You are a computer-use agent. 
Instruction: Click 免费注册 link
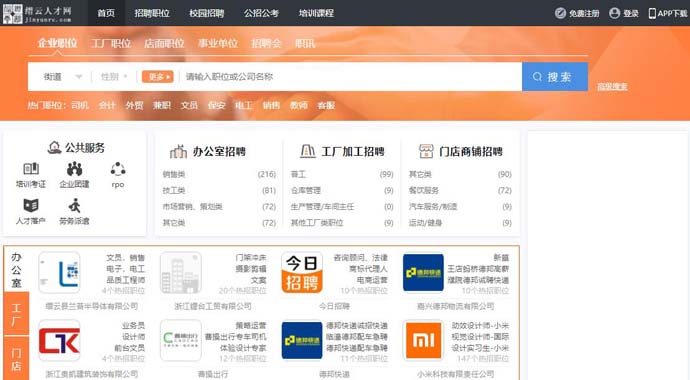click(584, 14)
